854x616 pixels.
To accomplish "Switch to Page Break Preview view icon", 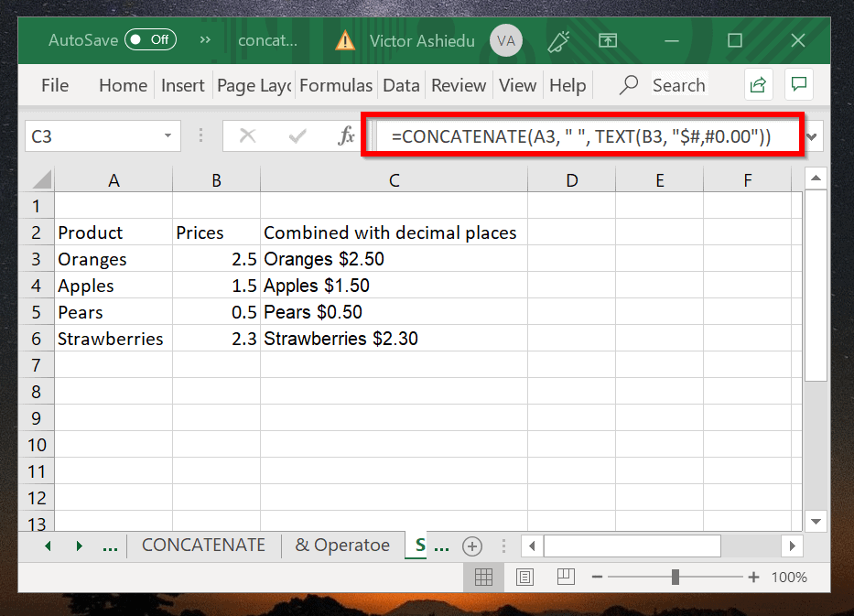I will pos(565,577).
